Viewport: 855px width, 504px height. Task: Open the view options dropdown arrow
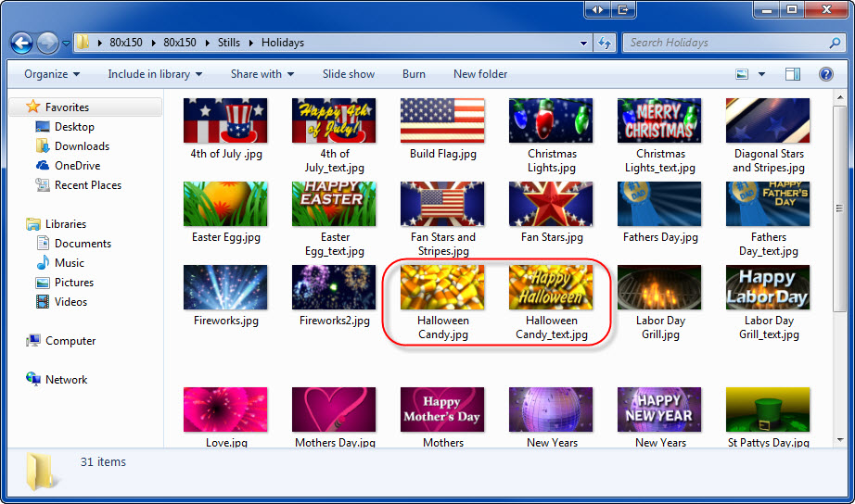click(x=762, y=74)
